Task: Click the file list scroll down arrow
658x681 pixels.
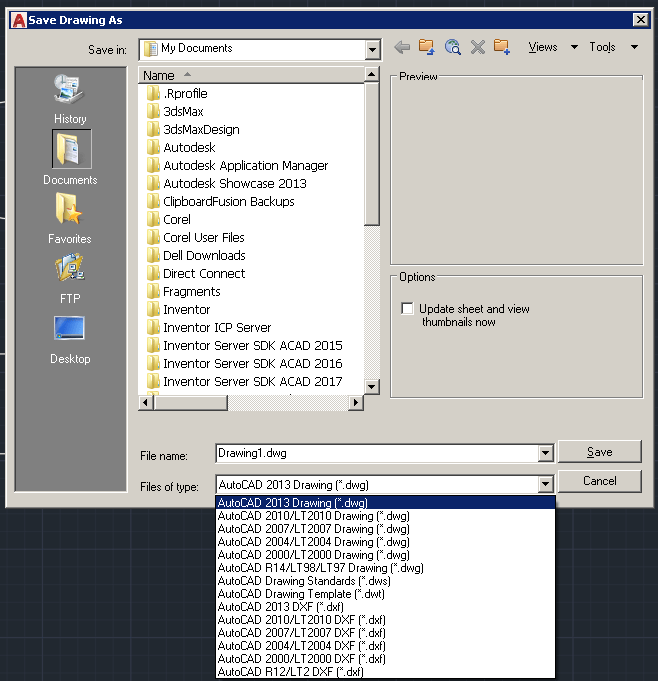Action: pos(372,387)
